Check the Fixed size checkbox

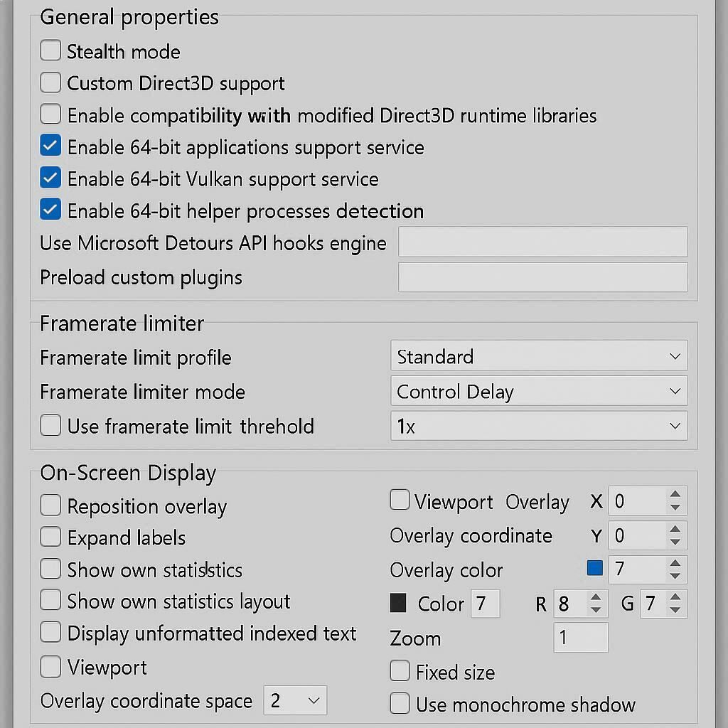[x=400, y=671]
